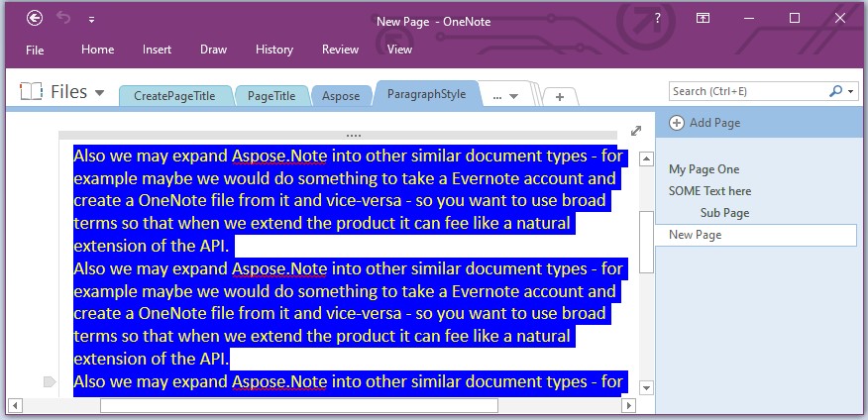Switch to the CreatePageTitle section tab
The height and width of the screenshot is (420, 868).
coord(174,96)
